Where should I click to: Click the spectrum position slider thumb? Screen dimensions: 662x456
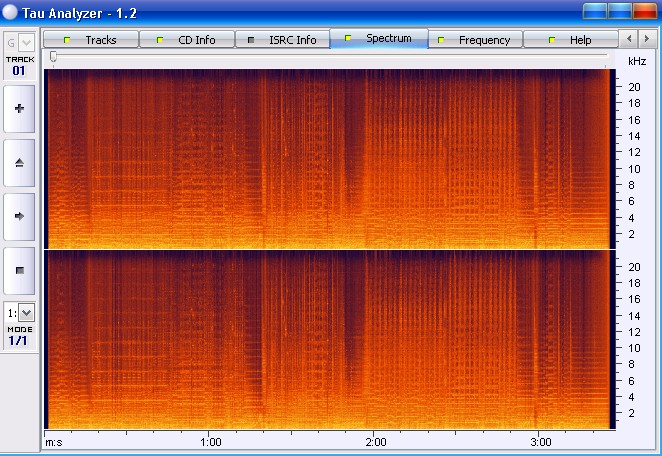point(53,56)
